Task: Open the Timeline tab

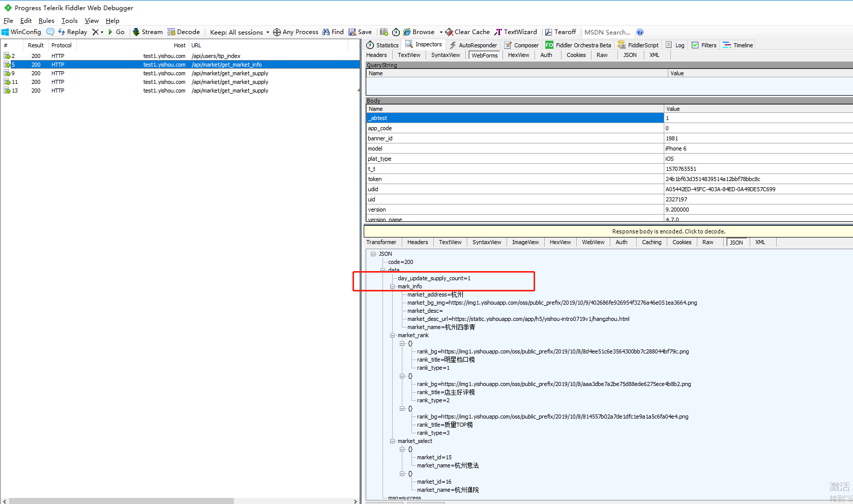Action: pos(738,45)
